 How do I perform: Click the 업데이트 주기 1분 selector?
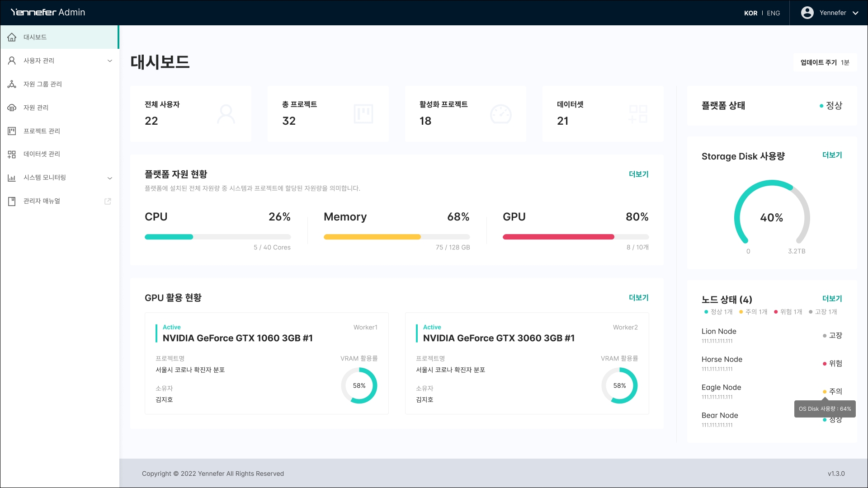(825, 62)
